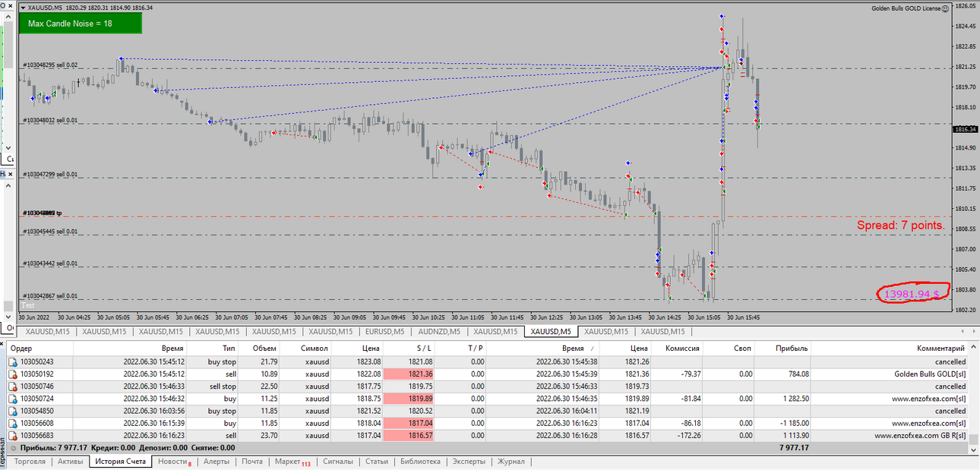Select the active XAUUSD,M5 chart tab
980x470 pixels.
(551, 332)
